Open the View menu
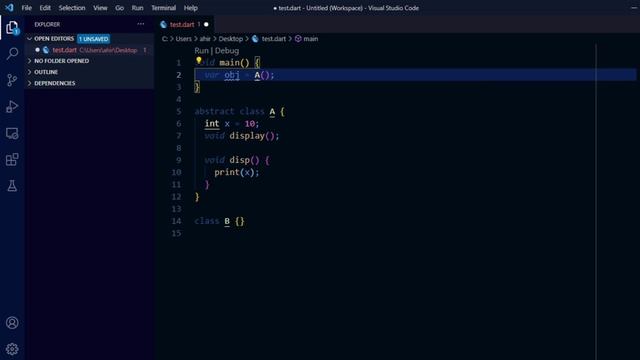640x360 pixels. click(100, 8)
